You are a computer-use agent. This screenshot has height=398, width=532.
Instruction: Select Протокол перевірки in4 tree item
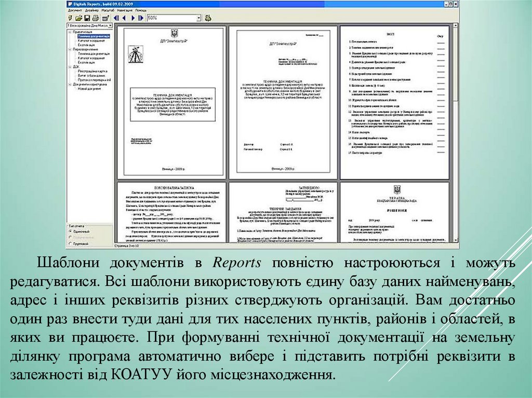click(95, 80)
